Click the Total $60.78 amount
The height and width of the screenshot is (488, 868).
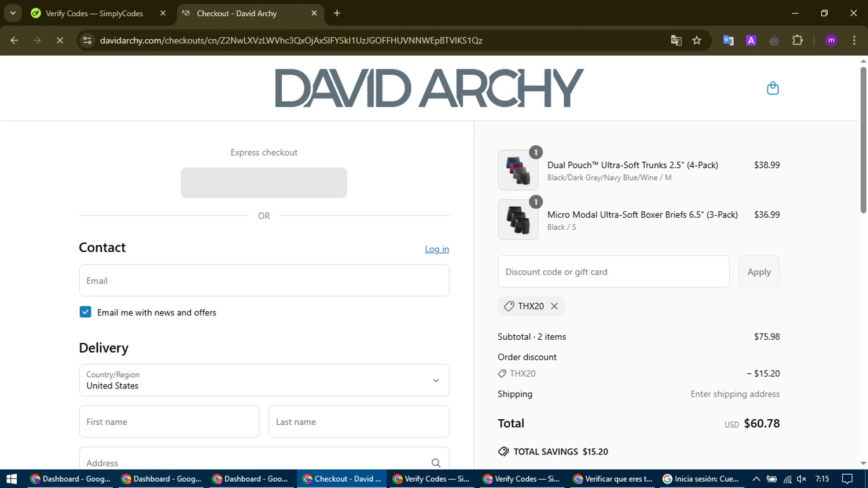pyautogui.click(x=762, y=423)
